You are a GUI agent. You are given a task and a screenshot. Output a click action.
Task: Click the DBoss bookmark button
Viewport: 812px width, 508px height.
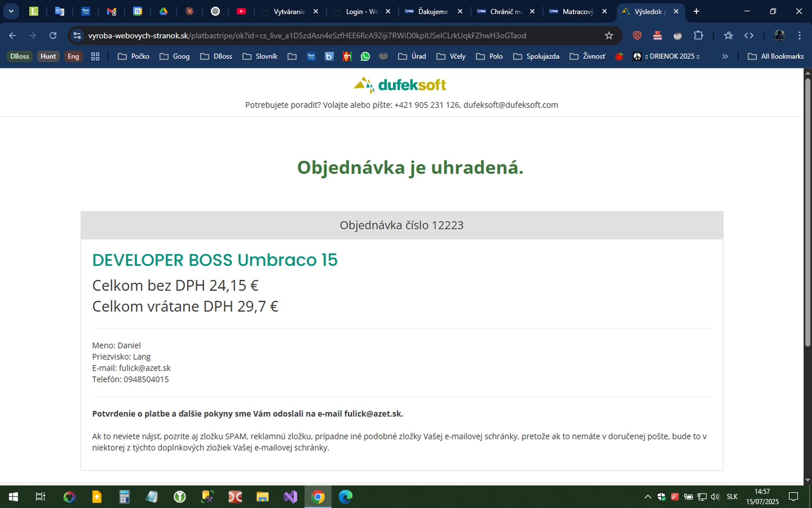[x=19, y=56]
